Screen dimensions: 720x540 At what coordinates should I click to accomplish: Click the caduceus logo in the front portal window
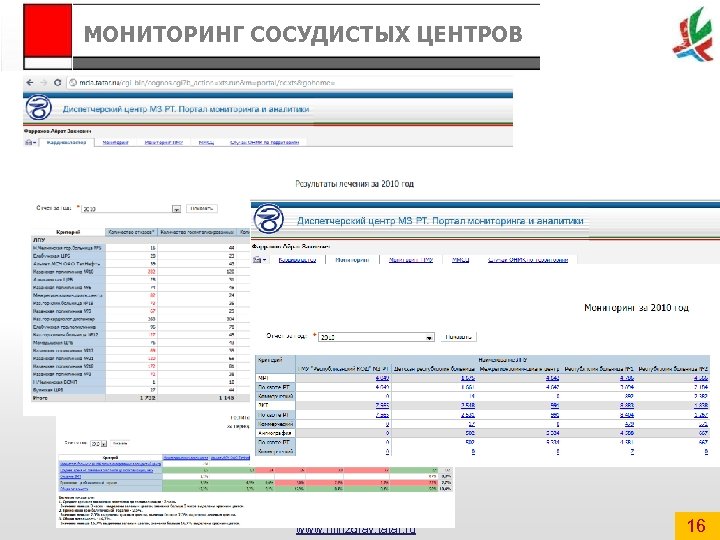(x=268, y=219)
